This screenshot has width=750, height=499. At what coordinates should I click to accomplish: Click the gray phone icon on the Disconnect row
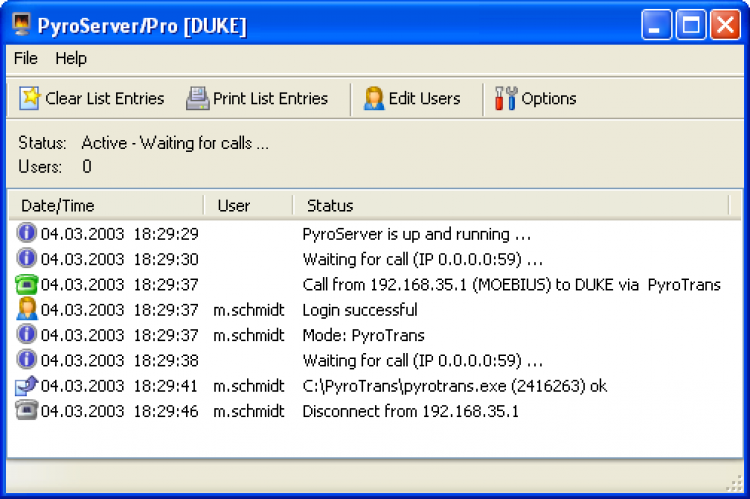pos(27,411)
